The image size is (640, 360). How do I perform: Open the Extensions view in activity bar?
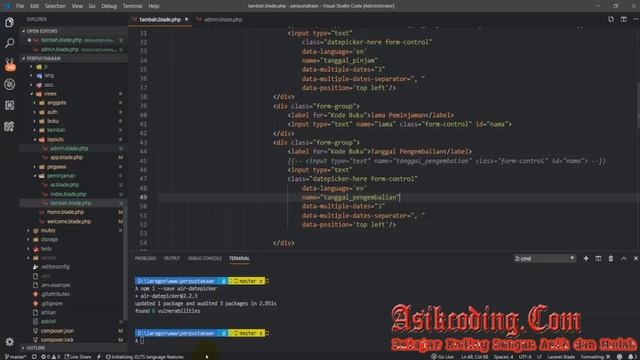tap(9, 105)
